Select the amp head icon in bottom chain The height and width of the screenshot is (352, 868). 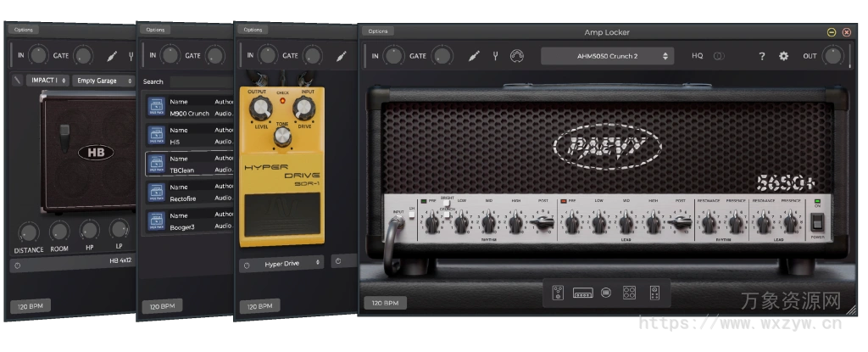pos(581,293)
